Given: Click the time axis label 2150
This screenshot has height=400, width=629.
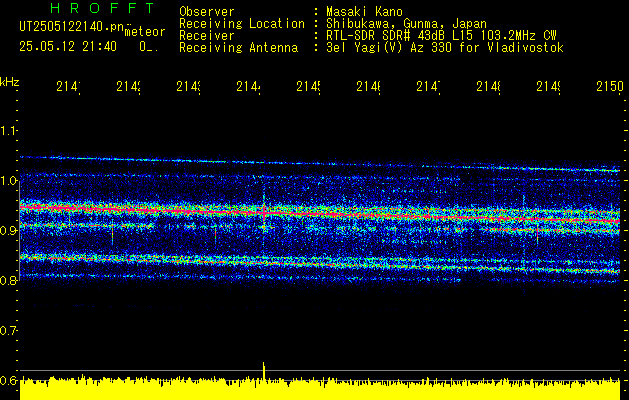Looking at the screenshot, I should coord(609,86).
